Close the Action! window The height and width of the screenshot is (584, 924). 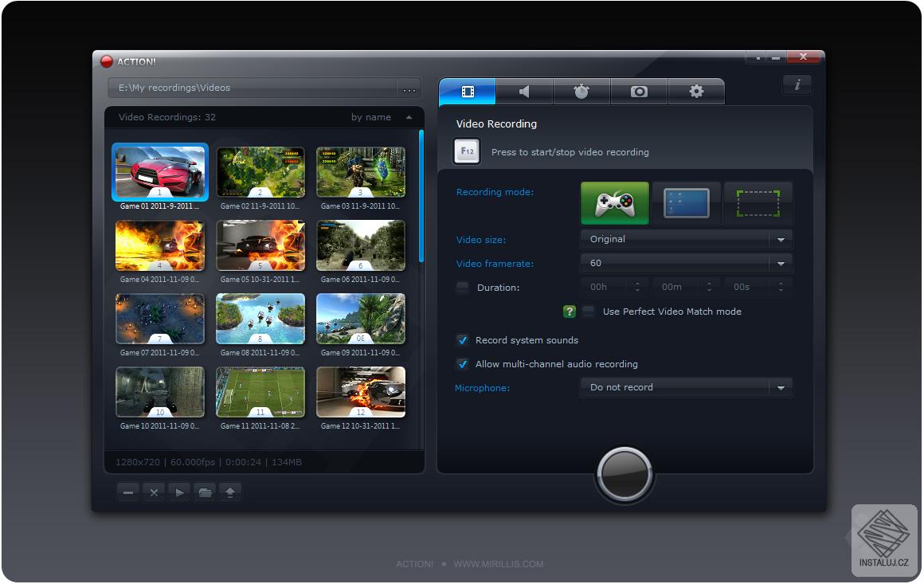click(803, 57)
